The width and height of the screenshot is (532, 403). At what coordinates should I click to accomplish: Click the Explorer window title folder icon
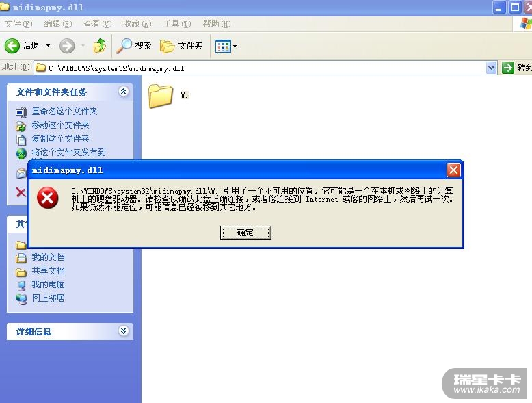(x=4, y=7)
